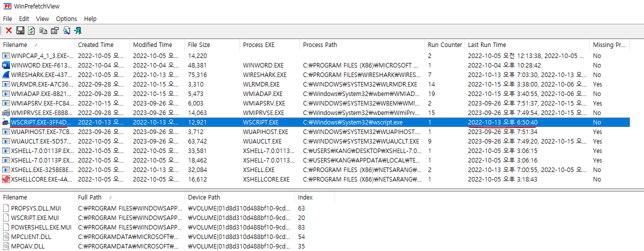Click the DLL icon of MPOAV.DLL
This screenshot has height=251, width=644.
coord(6,246)
